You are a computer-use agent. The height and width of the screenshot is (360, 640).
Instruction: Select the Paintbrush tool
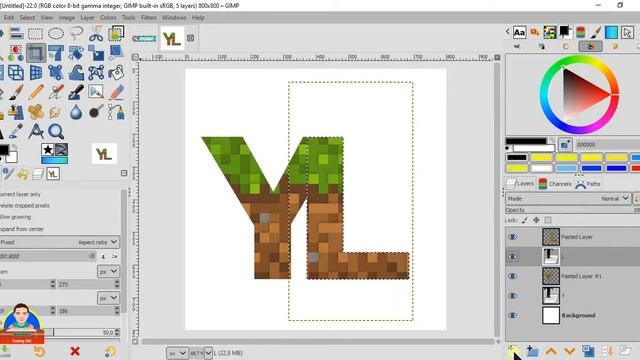point(16,92)
